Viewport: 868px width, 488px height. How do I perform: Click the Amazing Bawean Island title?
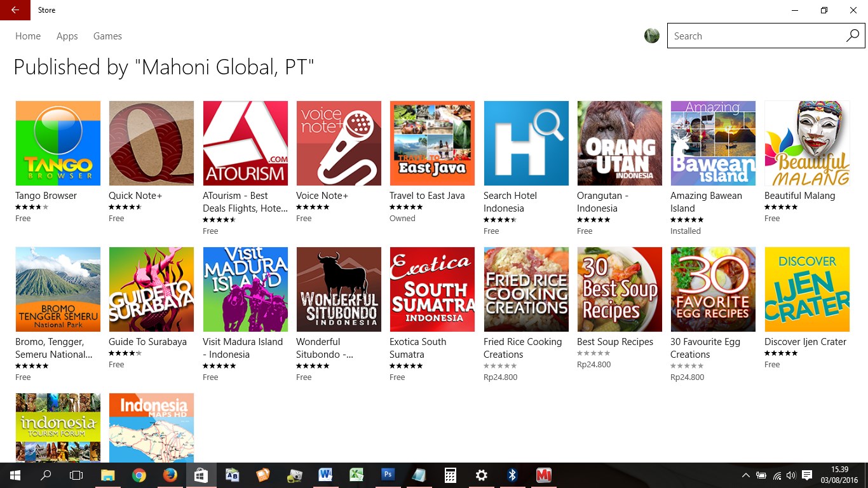click(706, 202)
